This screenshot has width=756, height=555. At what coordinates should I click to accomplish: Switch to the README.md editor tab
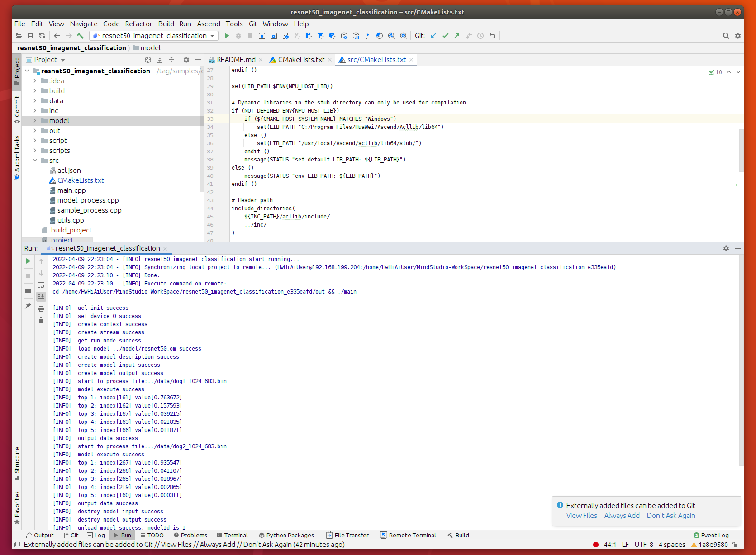point(236,60)
